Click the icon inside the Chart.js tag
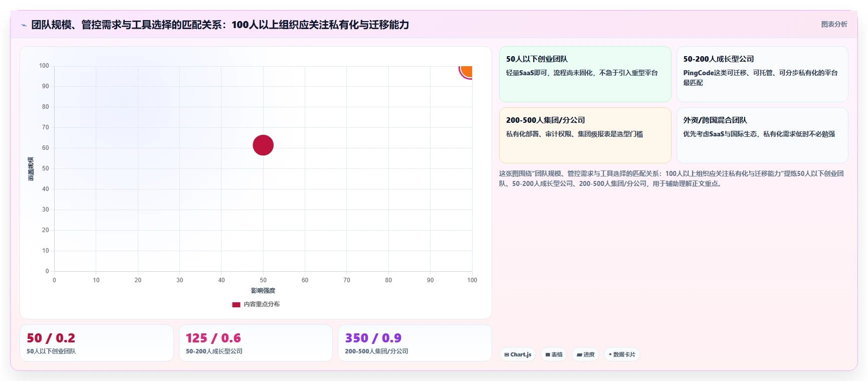This screenshot has width=868, height=381. pyautogui.click(x=507, y=354)
